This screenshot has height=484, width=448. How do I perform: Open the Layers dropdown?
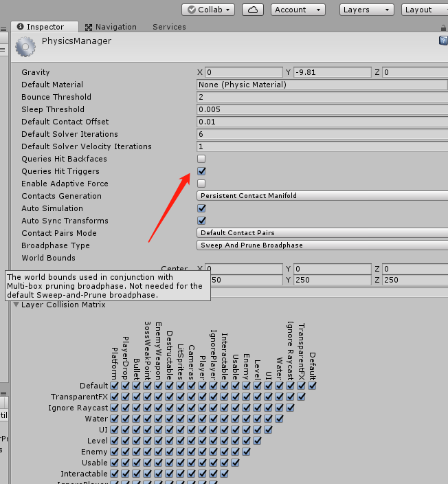(x=366, y=10)
